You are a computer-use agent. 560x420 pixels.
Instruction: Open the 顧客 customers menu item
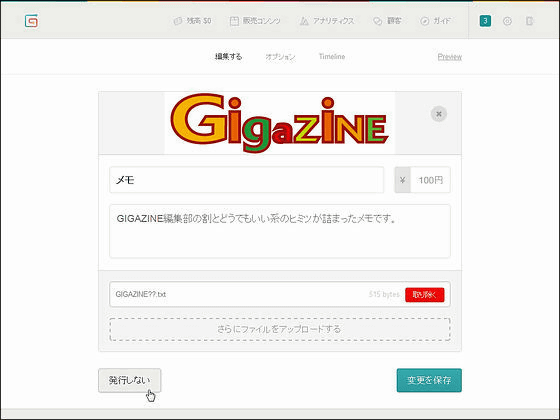pyautogui.click(x=387, y=21)
